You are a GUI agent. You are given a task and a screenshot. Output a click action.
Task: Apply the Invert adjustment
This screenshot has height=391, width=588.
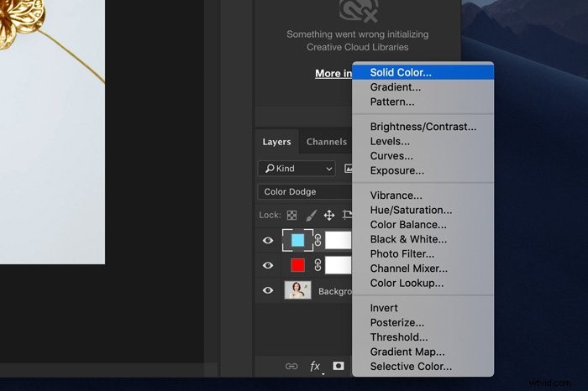tap(423, 308)
